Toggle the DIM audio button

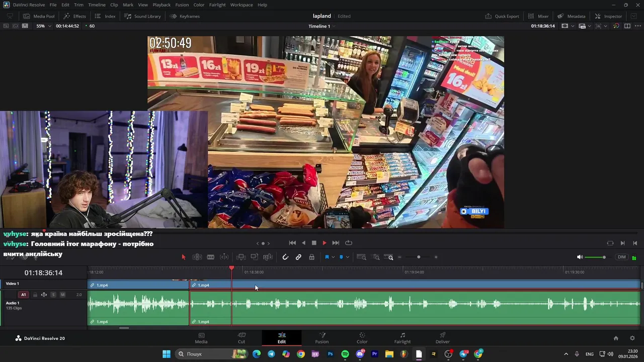tap(622, 257)
